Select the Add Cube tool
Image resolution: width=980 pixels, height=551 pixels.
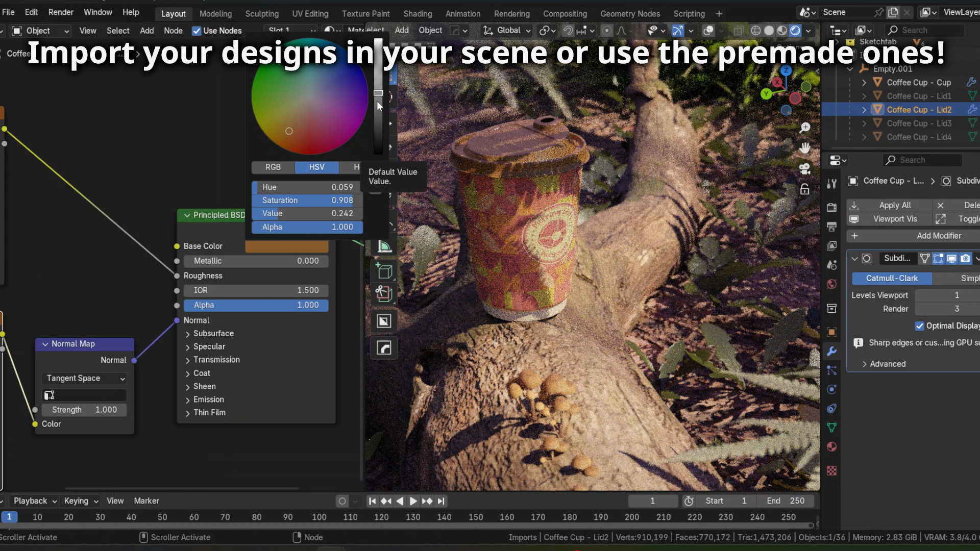click(x=384, y=271)
